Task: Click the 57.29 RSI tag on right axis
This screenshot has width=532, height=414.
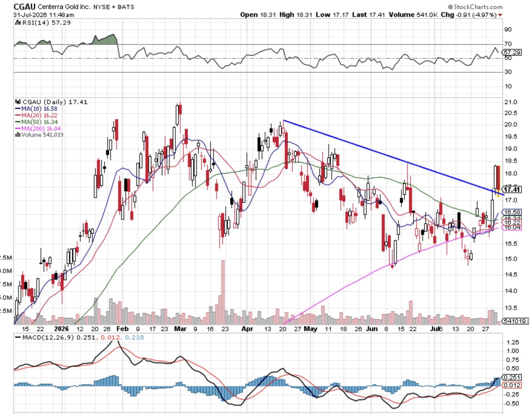Action: point(512,52)
